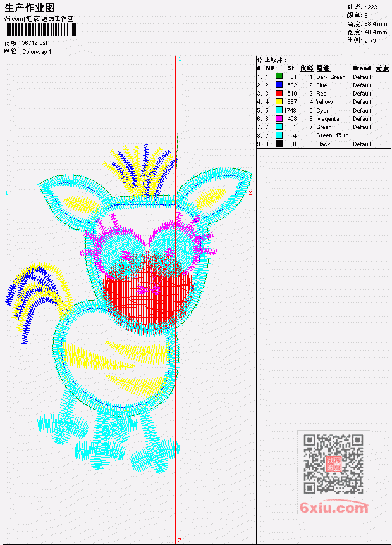Click the 'Magenta' description text

click(x=328, y=119)
